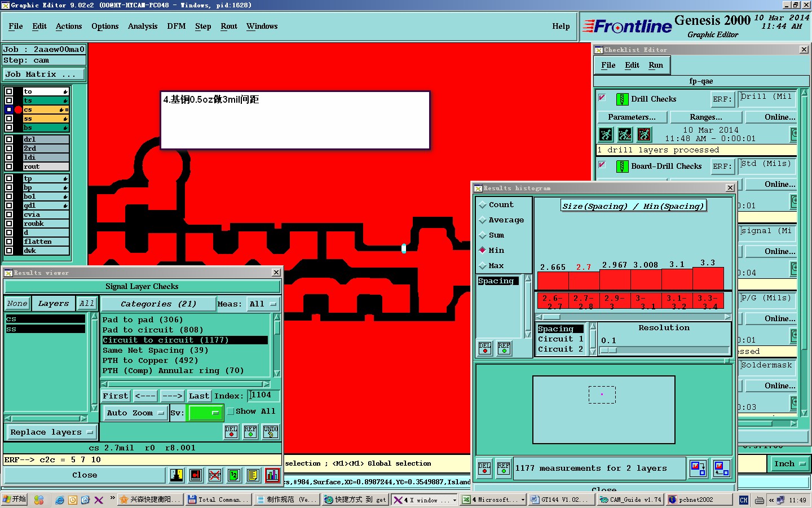Toggle display checkbox for layer drl
The image size is (812, 508).
(9, 139)
